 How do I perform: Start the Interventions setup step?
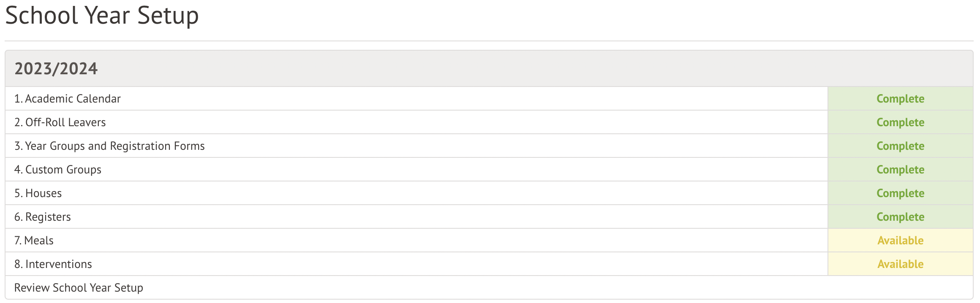(x=53, y=264)
